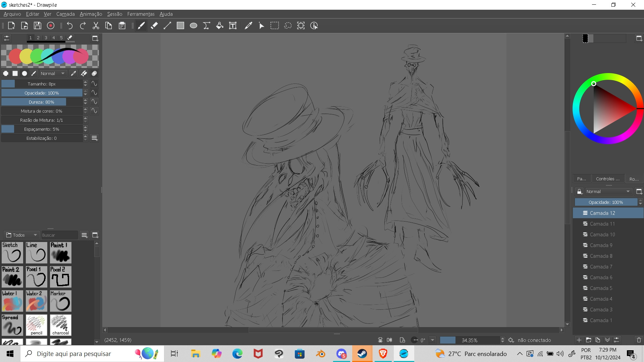Select the Bezier curve tool

(207, 25)
